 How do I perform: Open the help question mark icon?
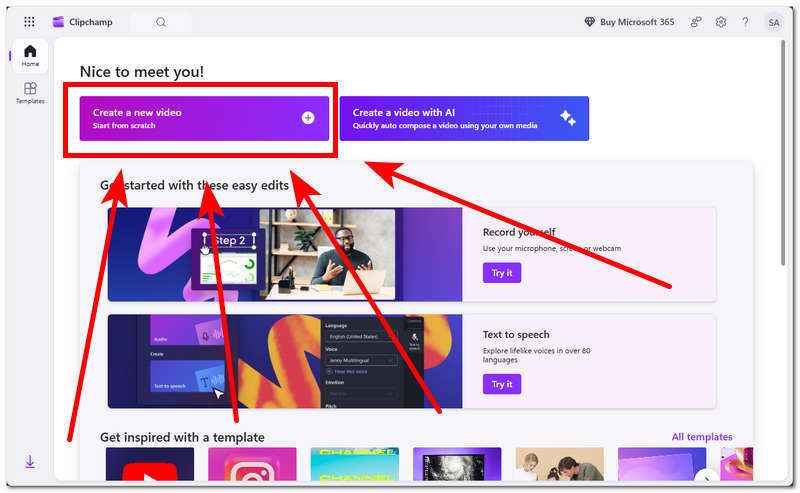745,22
